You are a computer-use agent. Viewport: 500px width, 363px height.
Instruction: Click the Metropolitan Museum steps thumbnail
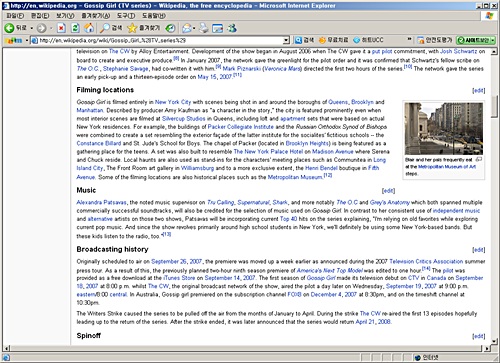[x=444, y=129]
